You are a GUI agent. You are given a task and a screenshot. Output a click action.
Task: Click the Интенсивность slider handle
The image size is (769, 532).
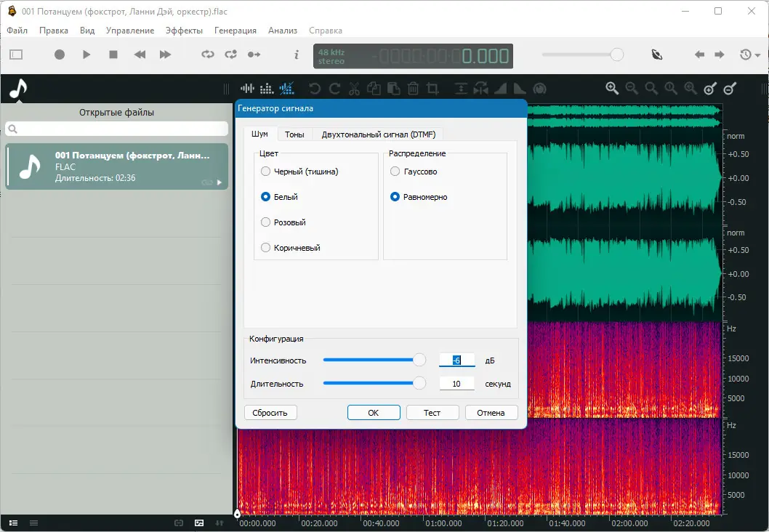[x=419, y=360]
